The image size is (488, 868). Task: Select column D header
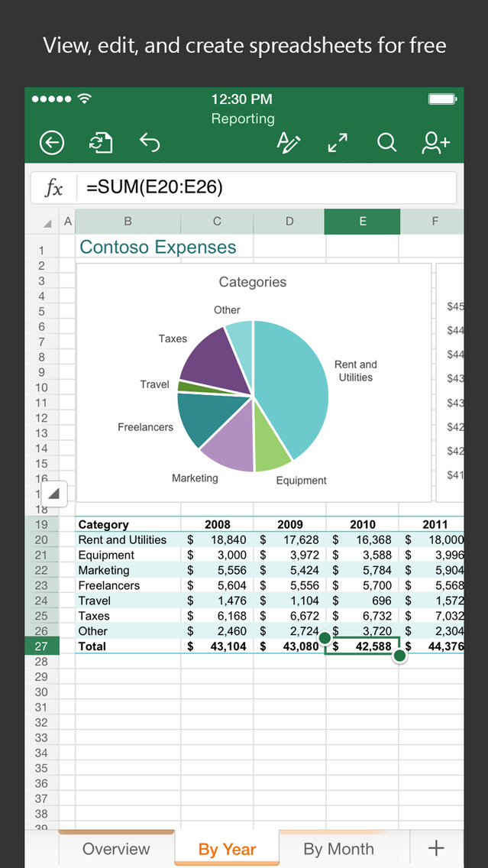click(x=289, y=222)
